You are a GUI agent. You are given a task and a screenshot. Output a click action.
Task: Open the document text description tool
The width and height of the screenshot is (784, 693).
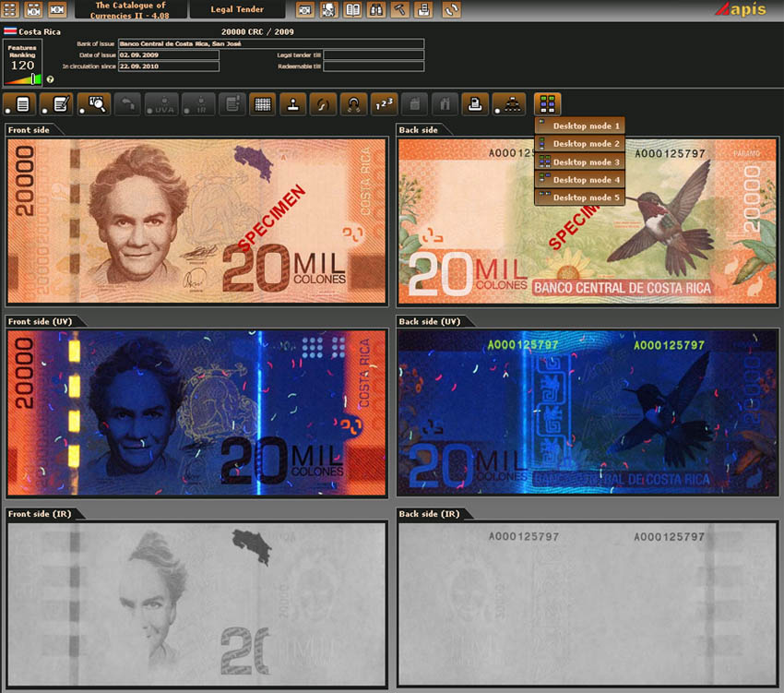[19, 104]
